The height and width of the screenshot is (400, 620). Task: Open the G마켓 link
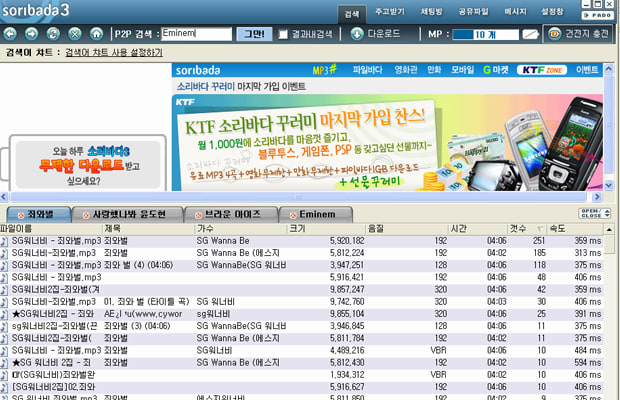pos(496,70)
